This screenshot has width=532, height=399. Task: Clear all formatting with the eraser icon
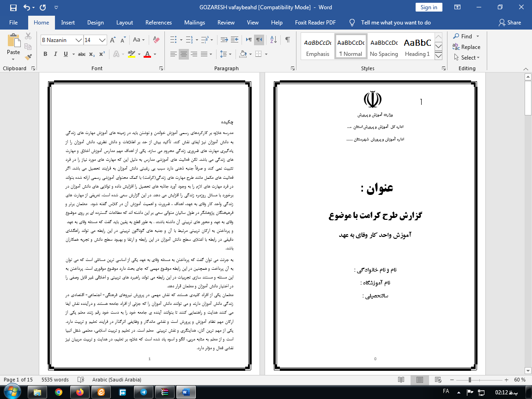coord(156,40)
